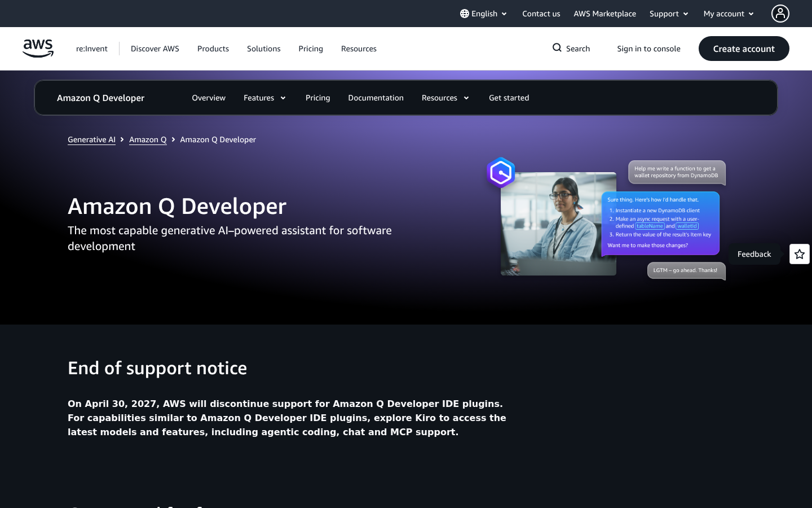
Task: Expand Features dropdown in Q Developer nav
Action: (265, 98)
